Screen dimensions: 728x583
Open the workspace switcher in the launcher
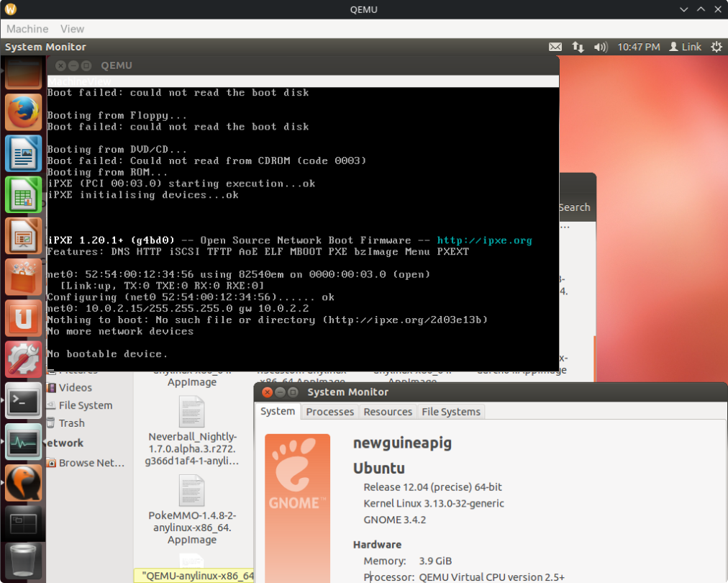coord(23,525)
